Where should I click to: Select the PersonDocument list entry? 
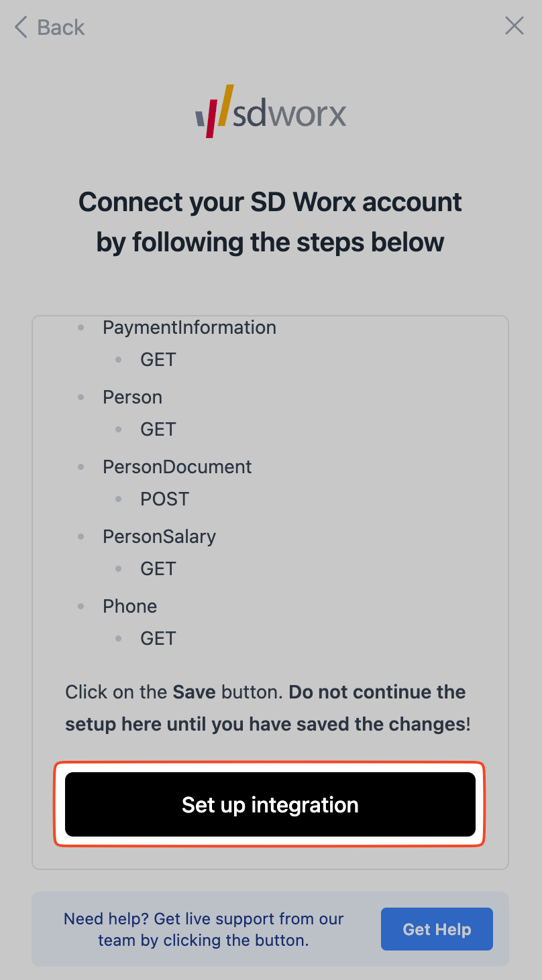click(177, 467)
